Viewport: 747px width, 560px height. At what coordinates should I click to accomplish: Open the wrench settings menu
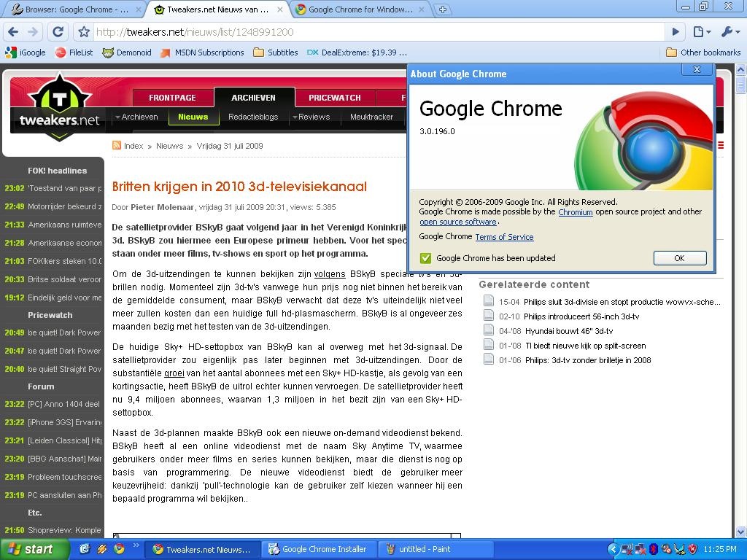[x=731, y=32]
